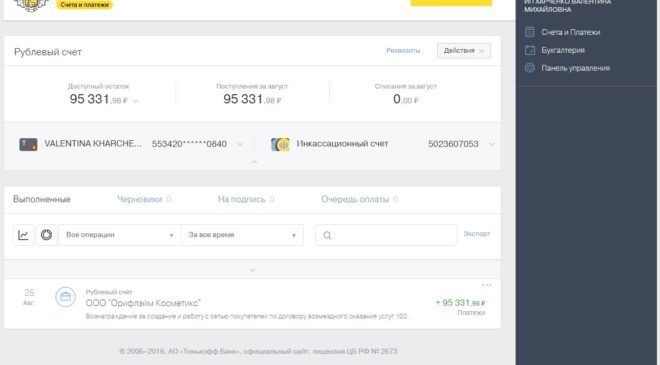Click the Рублевый счет account title

tap(48, 52)
